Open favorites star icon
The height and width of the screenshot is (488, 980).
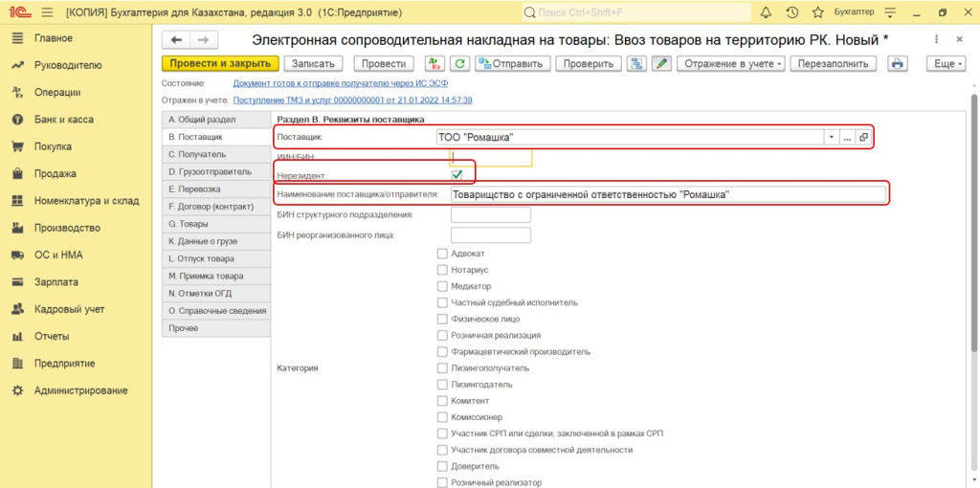point(817,12)
